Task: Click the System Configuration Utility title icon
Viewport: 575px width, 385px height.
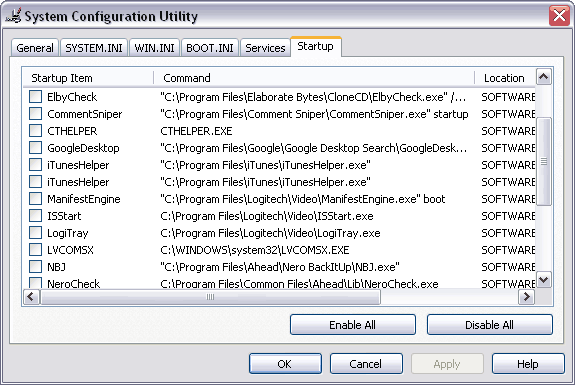Action: tap(14, 16)
